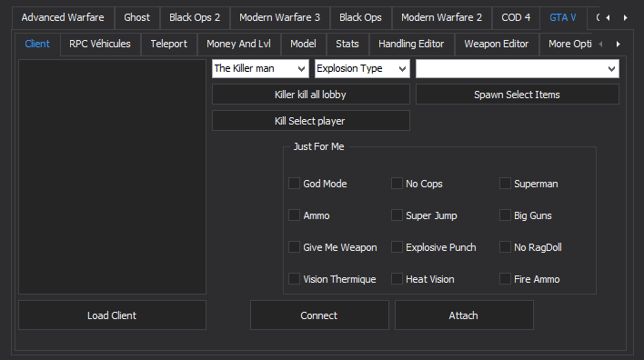644x360 pixels.
Task: Go to the Modern Warfare 3 tab
Action: click(x=279, y=17)
